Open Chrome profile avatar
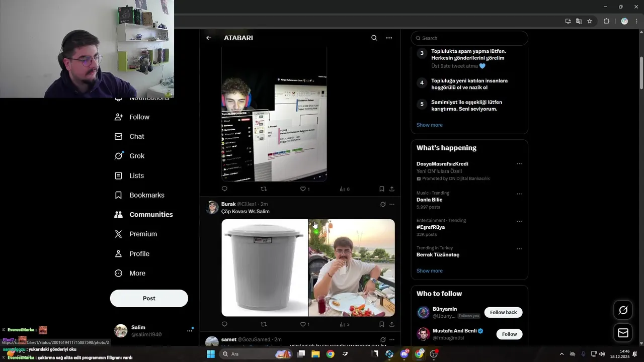The height and width of the screenshot is (362, 644). pos(624,21)
